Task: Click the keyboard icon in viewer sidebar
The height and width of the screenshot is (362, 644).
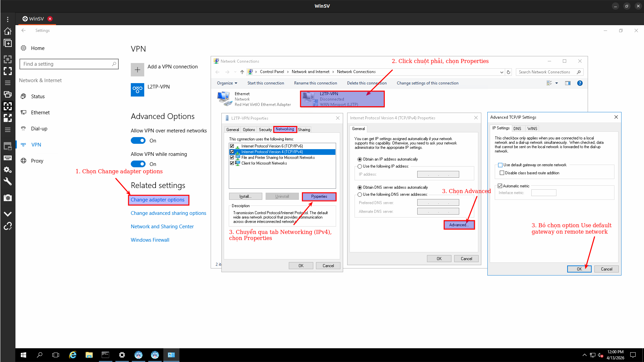Action: tap(8, 158)
